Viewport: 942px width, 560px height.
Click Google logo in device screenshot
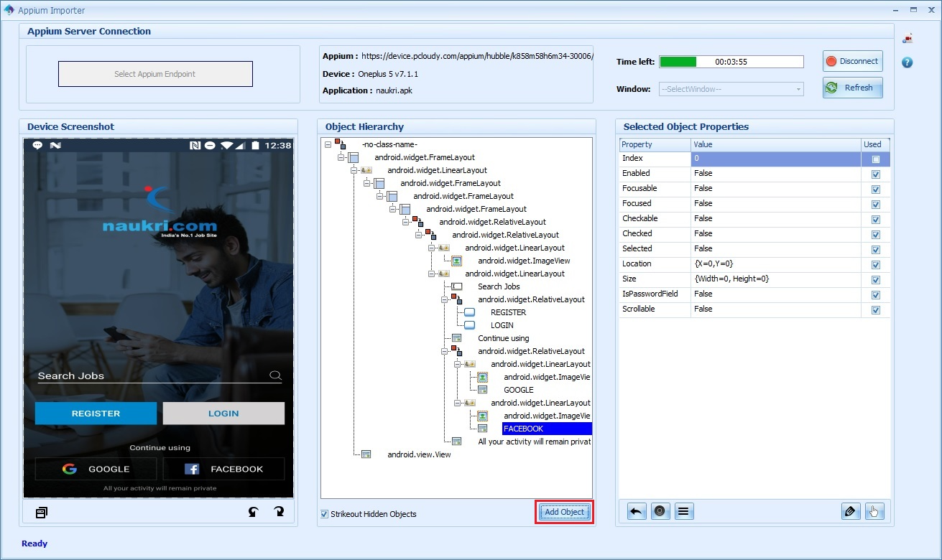tap(69, 469)
